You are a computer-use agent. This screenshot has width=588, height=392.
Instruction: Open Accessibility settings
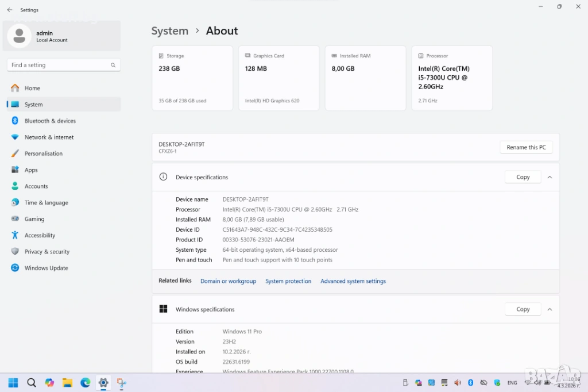[x=40, y=236]
